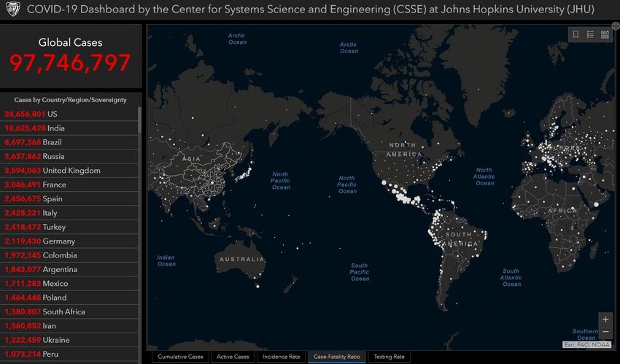
Task: Click the North Atlantic Ocean map label
Action: click(x=484, y=177)
